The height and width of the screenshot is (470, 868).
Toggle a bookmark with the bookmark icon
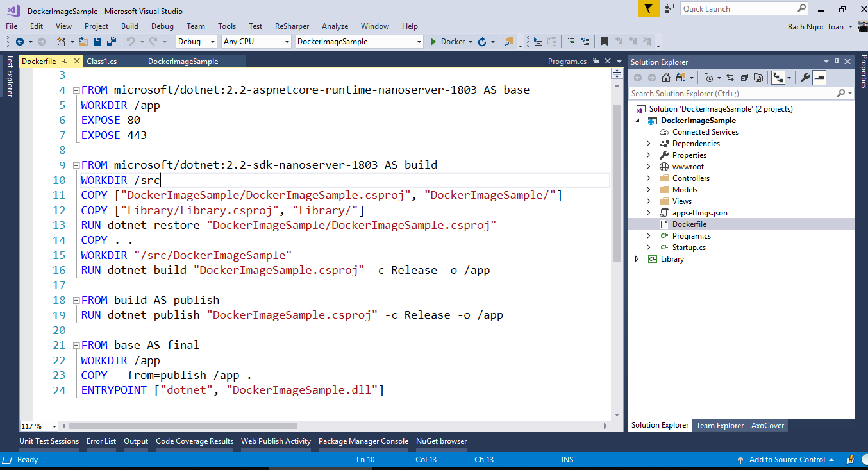pyautogui.click(x=604, y=42)
